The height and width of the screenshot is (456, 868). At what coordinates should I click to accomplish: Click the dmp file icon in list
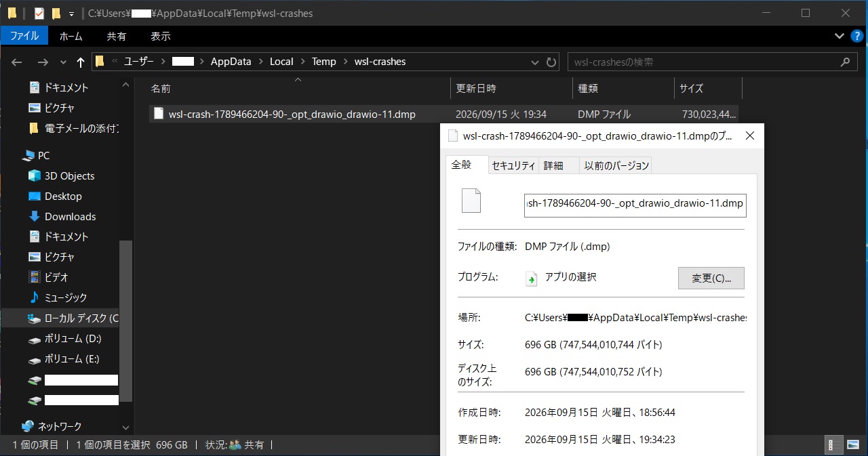tap(159, 114)
